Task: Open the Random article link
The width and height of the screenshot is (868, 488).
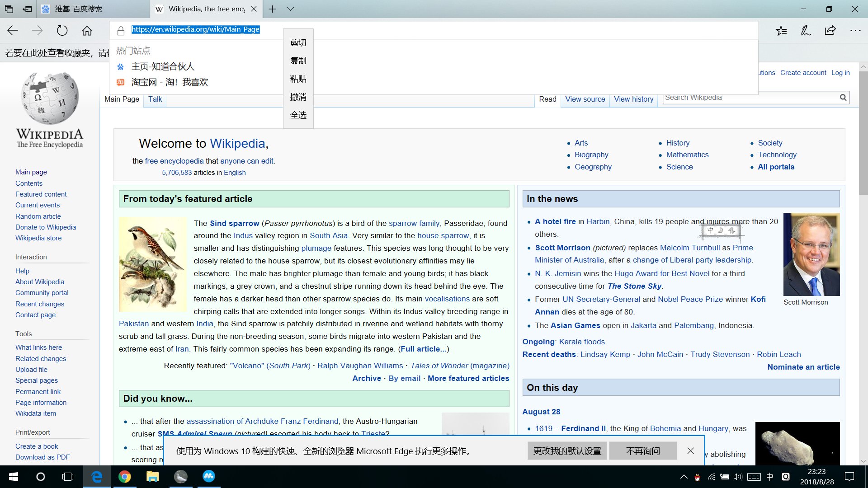Action: [x=38, y=216]
